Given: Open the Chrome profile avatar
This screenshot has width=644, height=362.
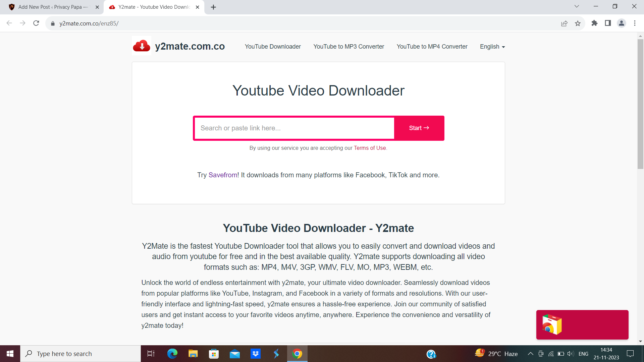Looking at the screenshot, I should 621,23.
